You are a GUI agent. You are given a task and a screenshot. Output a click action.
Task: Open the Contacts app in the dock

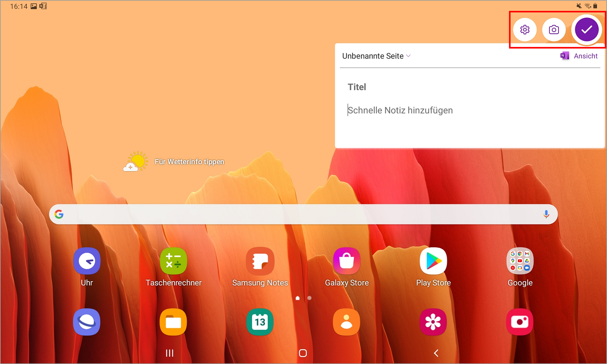pos(346,322)
